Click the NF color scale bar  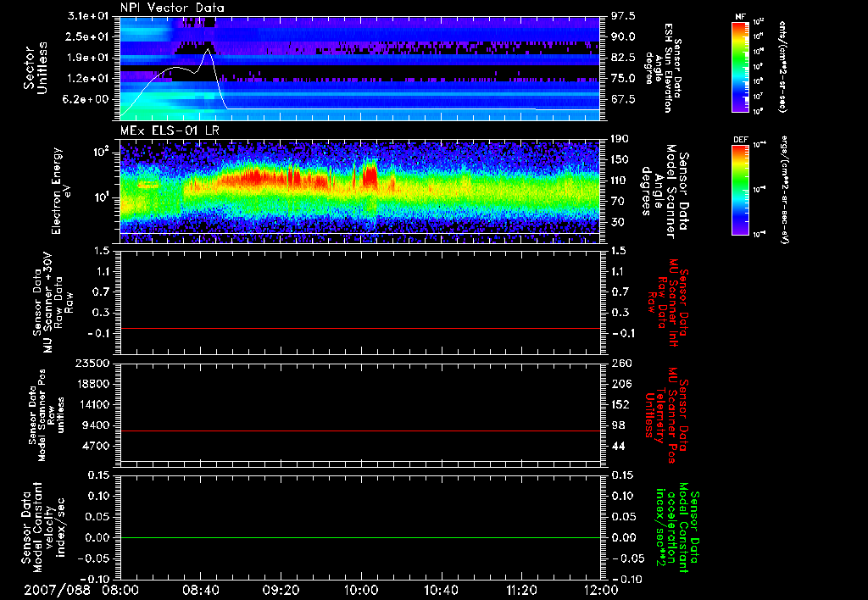pyautogui.click(x=741, y=67)
